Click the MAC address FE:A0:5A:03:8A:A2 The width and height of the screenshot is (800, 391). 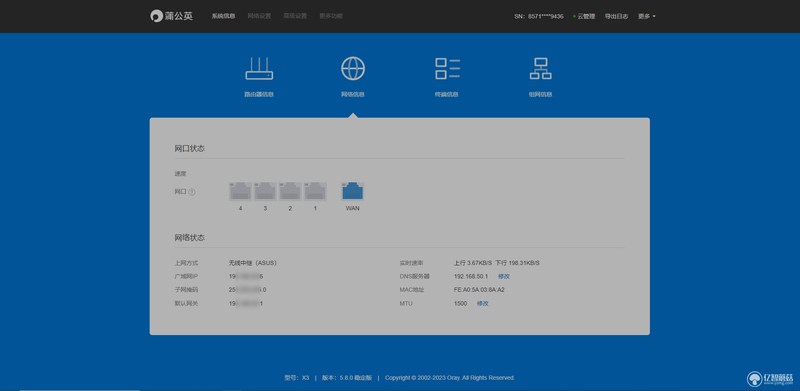(x=479, y=290)
